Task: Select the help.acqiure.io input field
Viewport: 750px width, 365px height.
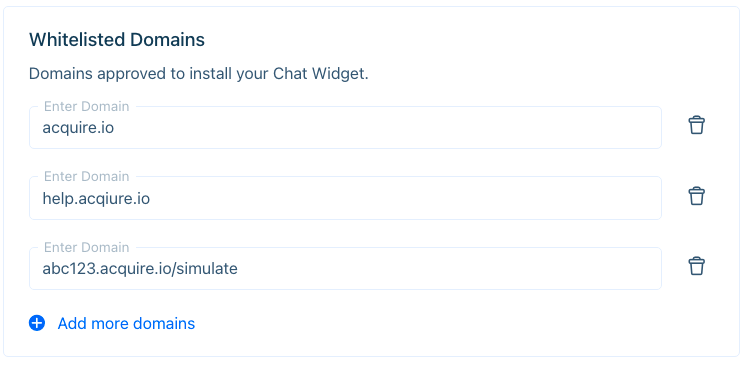Action: tap(345, 198)
